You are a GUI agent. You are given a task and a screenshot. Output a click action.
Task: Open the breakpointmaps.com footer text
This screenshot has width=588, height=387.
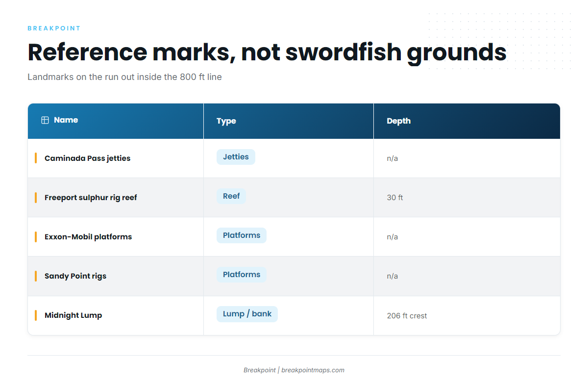(x=313, y=370)
